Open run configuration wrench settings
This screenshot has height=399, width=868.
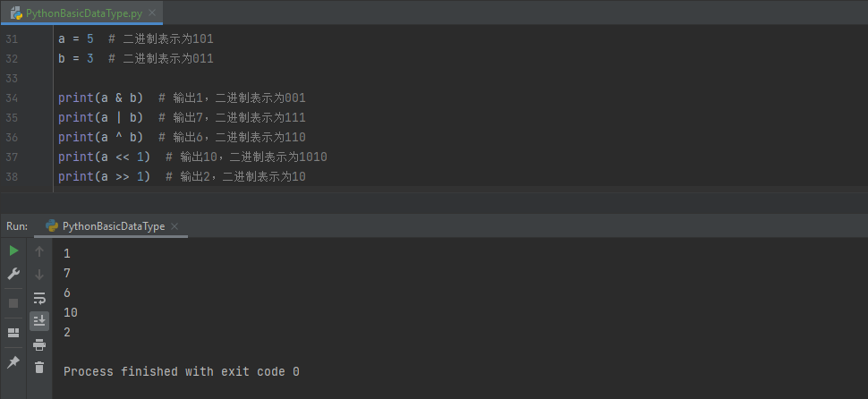point(13,274)
